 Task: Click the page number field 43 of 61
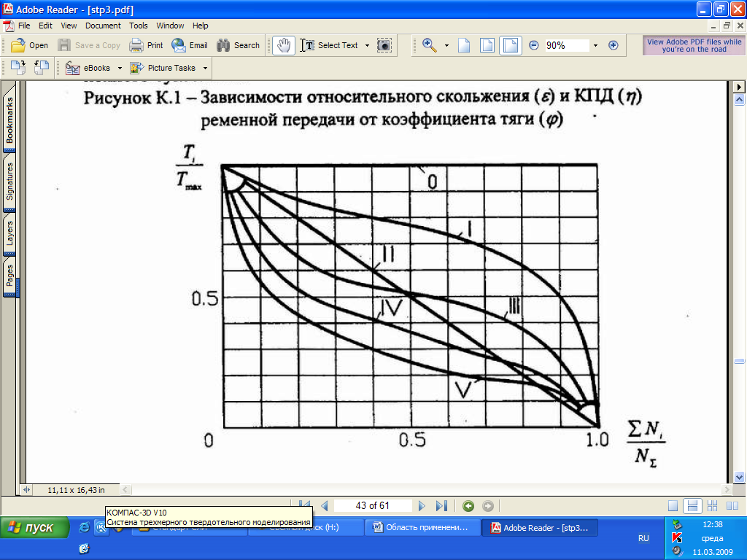coord(373,506)
